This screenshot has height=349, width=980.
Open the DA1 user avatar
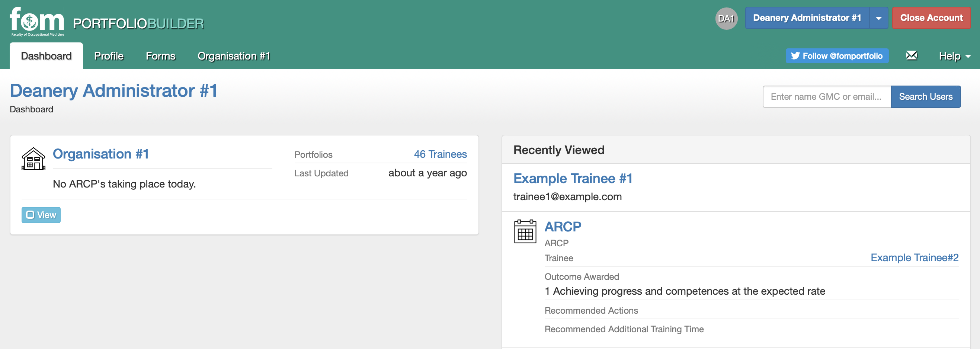(x=726, y=18)
